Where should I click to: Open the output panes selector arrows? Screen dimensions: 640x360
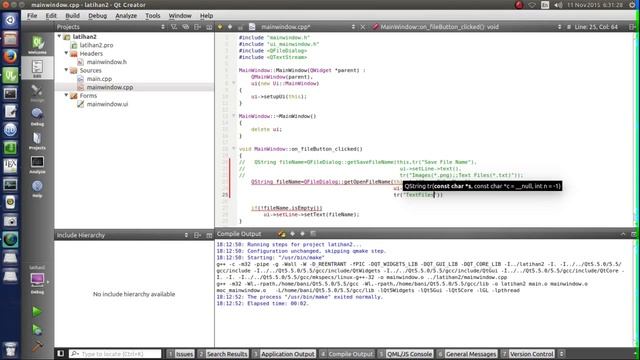click(562, 354)
